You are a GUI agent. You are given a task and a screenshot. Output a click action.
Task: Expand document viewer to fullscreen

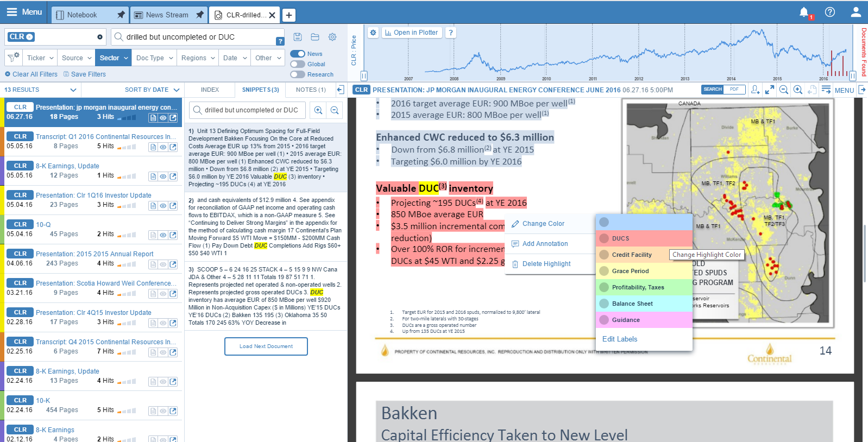(x=770, y=90)
